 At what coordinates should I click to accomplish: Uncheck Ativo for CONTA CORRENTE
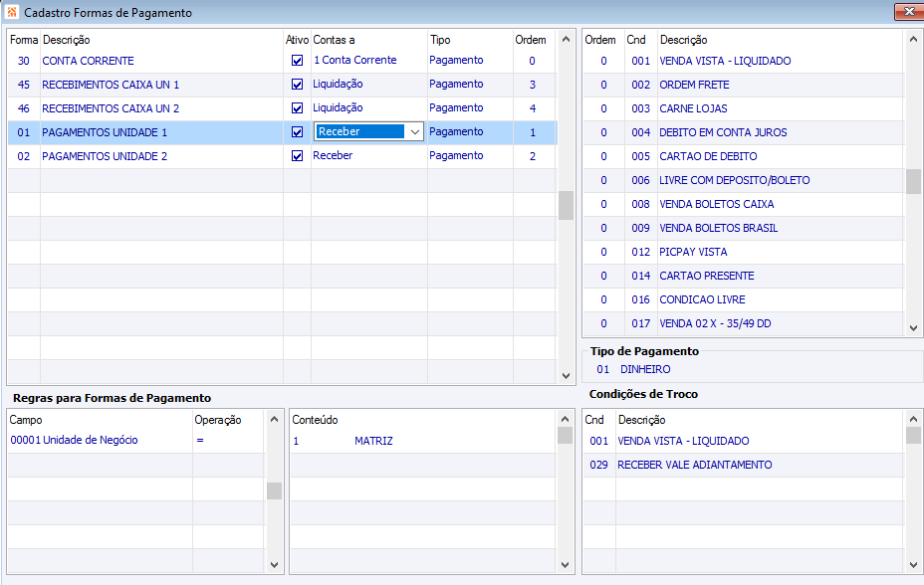[297, 60]
